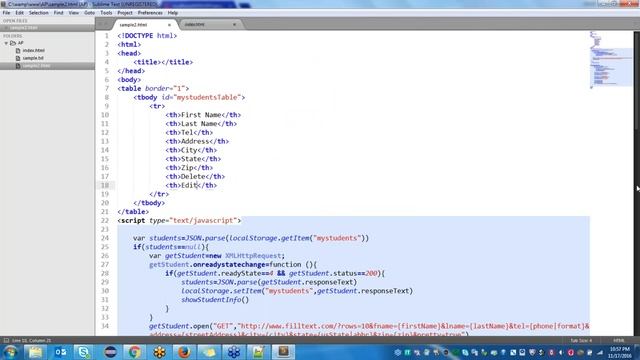Click the sample.txt file icon in sidebar

(18, 58)
